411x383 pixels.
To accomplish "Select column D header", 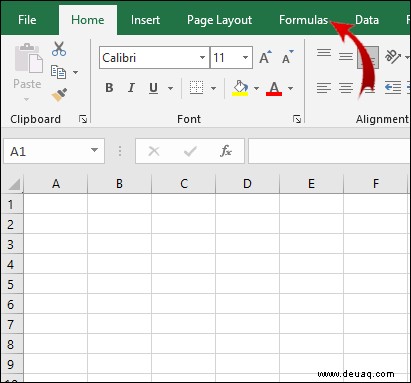I will pyautogui.click(x=247, y=184).
